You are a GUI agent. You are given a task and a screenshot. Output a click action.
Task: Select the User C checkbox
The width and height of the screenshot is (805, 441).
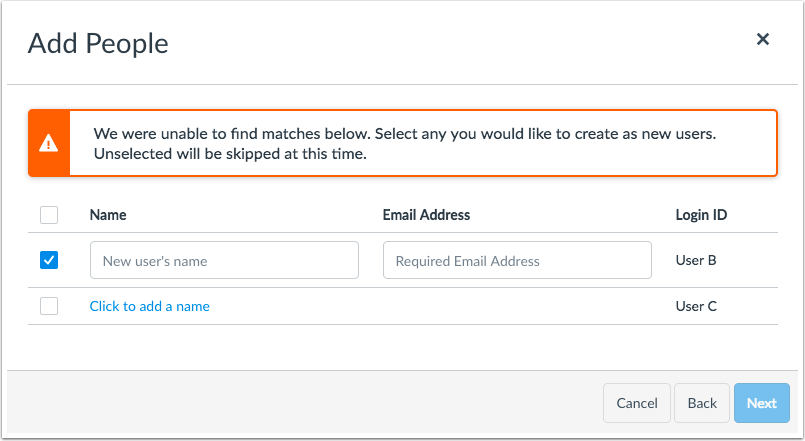point(49,306)
